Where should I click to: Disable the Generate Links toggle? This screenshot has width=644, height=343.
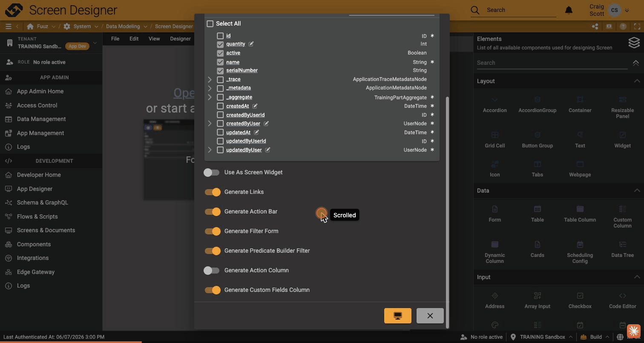pyautogui.click(x=213, y=192)
